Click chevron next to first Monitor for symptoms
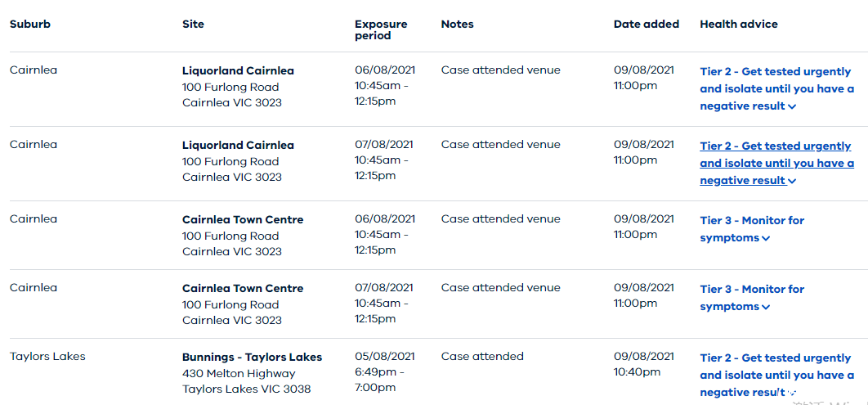Viewport: 868px width, 405px height. 766,238
